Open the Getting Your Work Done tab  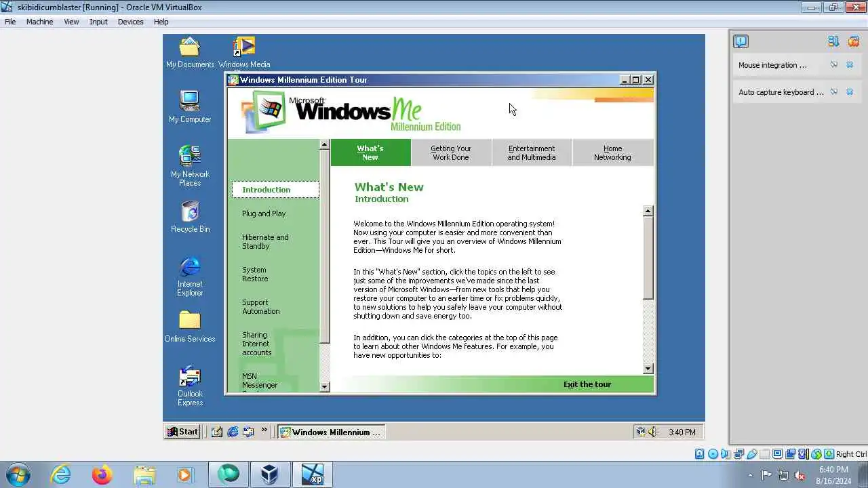[x=451, y=152]
